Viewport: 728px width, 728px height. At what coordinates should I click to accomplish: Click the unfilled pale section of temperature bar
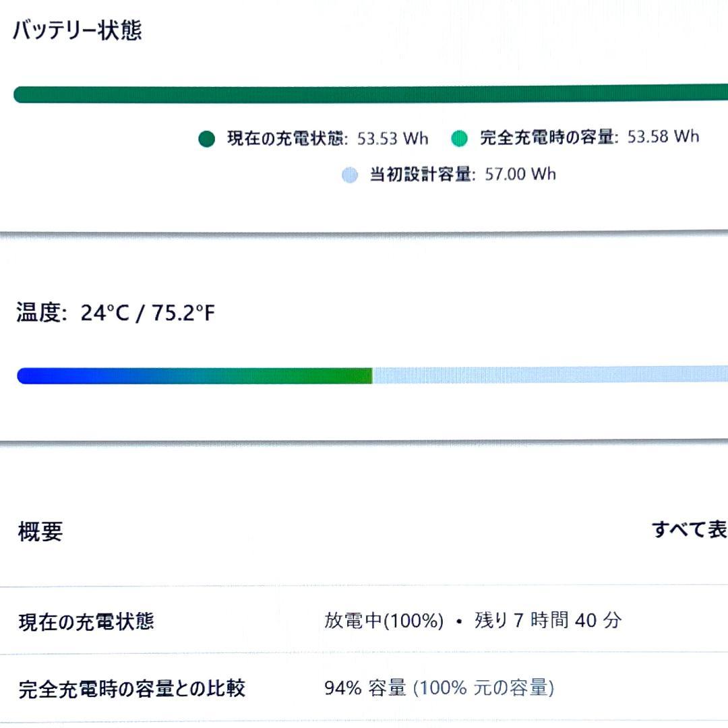pos(549,375)
